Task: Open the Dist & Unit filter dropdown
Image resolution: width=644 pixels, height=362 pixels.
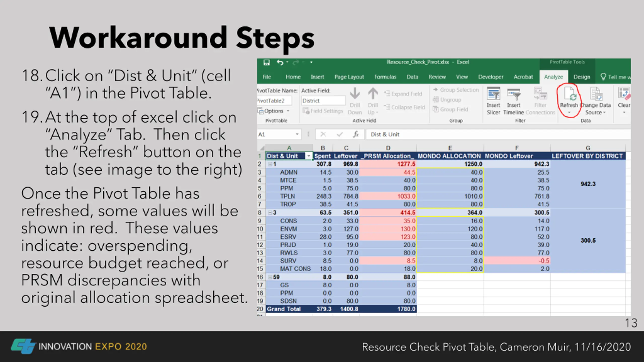Action: click(x=308, y=156)
